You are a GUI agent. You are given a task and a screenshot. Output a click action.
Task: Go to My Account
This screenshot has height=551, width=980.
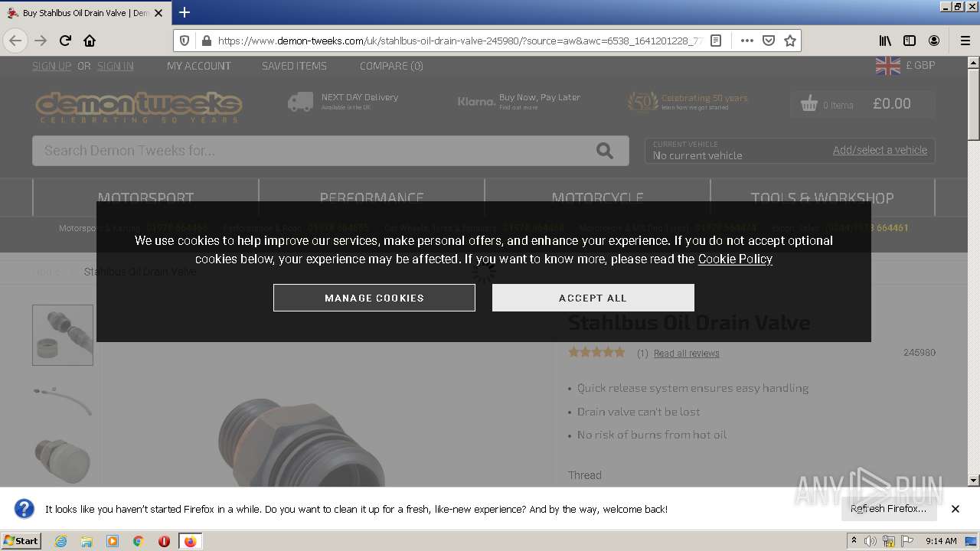point(199,66)
